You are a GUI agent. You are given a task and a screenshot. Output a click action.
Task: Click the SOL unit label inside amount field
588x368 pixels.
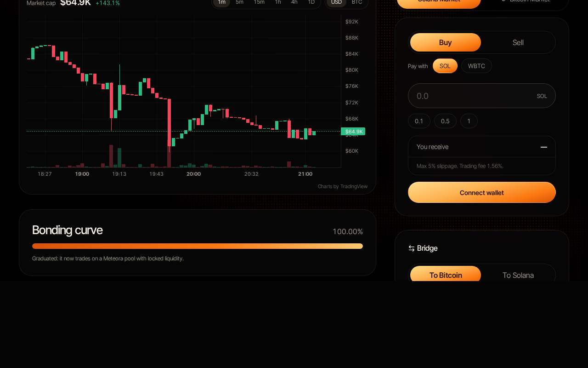542,96
